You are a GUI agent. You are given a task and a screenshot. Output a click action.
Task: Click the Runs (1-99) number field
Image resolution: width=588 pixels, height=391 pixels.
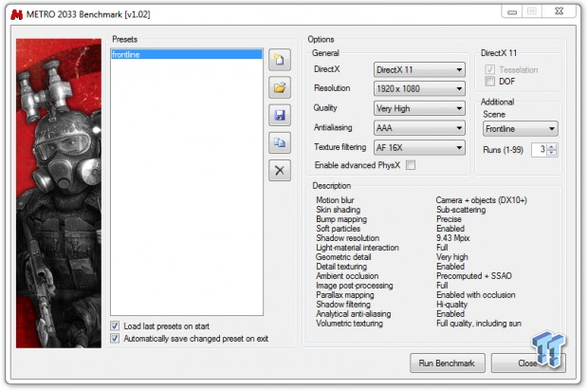540,150
